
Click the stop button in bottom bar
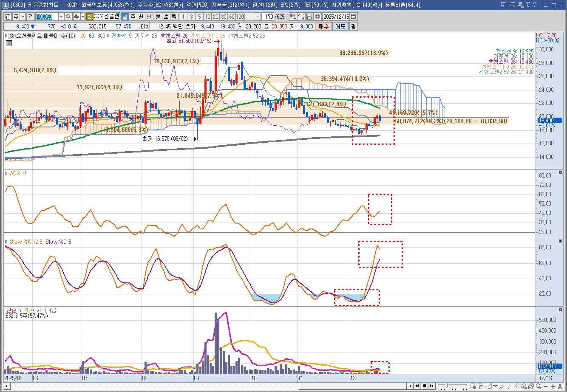point(425,386)
